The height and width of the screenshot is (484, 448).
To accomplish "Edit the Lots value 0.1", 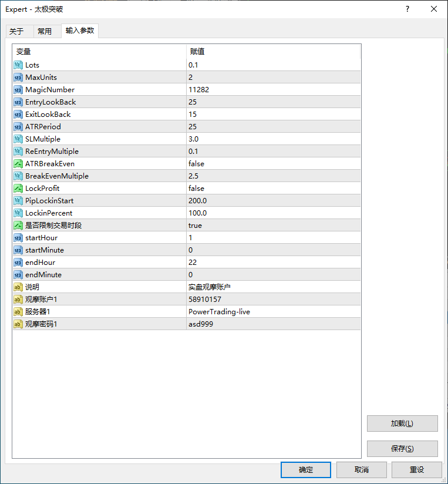I will (274, 65).
